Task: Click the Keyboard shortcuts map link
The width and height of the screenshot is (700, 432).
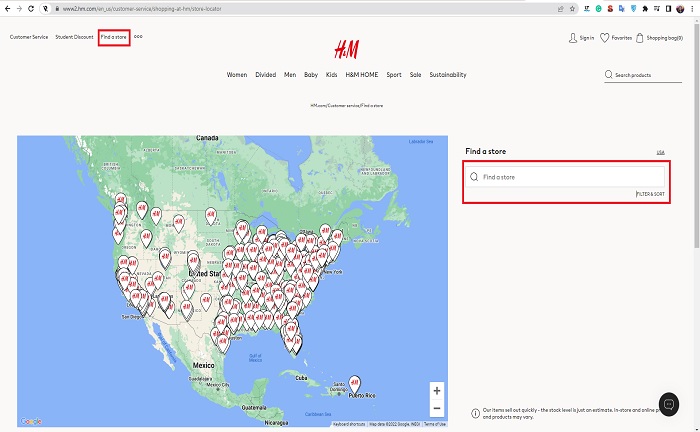Action: pos(349,424)
